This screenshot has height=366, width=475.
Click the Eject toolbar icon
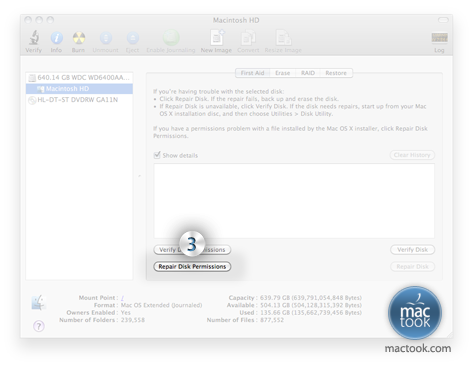click(133, 38)
